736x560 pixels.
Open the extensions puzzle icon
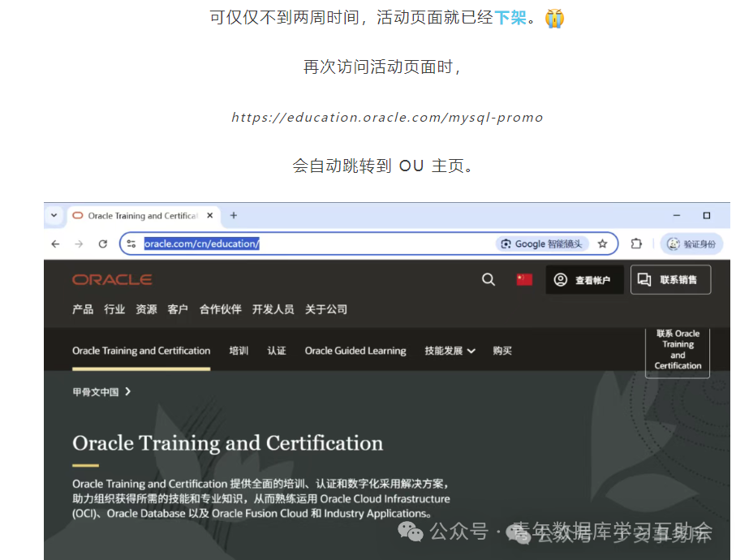(636, 243)
